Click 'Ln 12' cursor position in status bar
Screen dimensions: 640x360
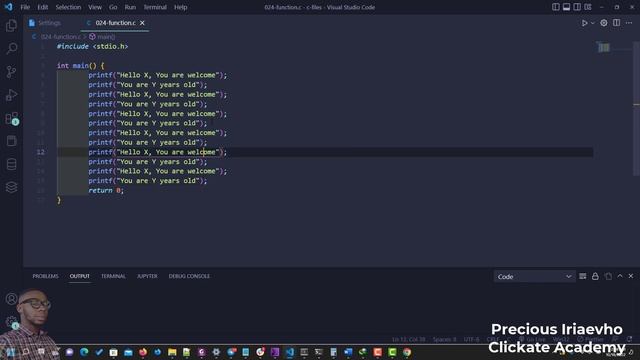[408, 339]
